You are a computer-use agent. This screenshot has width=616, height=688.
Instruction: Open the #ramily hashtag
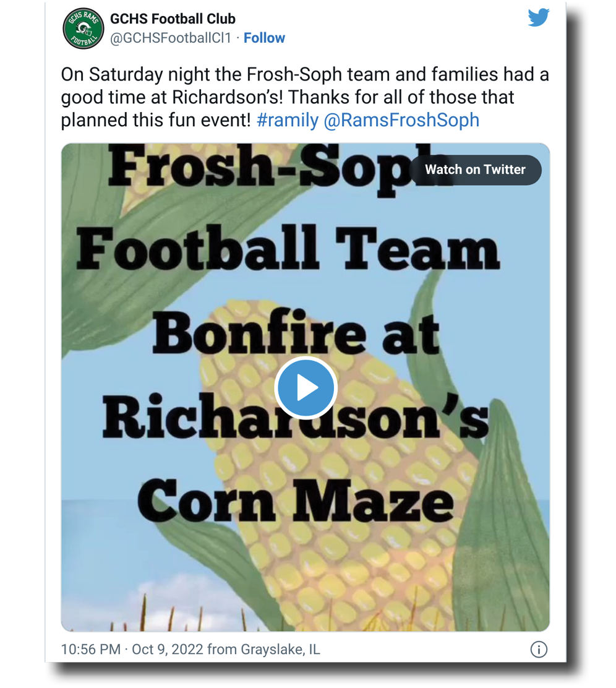287,120
